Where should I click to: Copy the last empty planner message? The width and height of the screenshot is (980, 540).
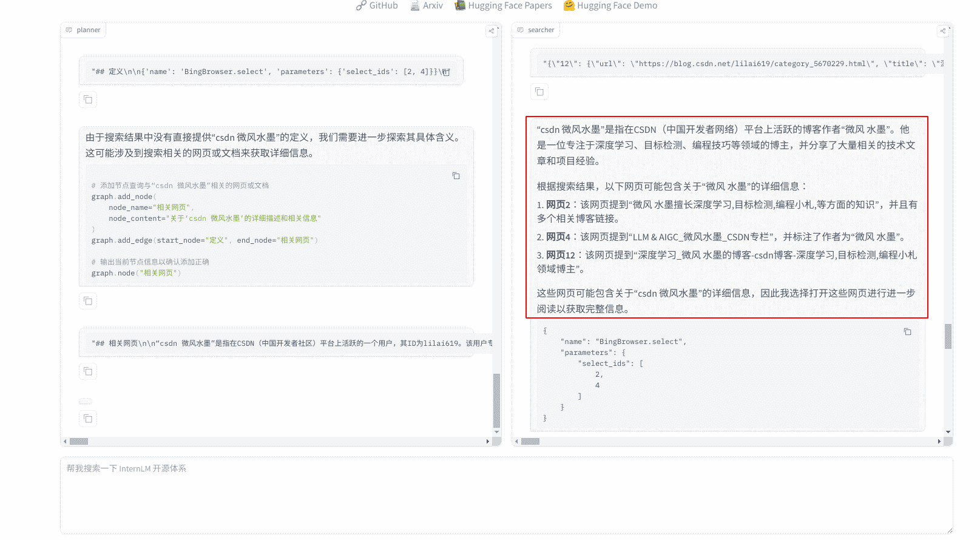click(x=88, y=419)
